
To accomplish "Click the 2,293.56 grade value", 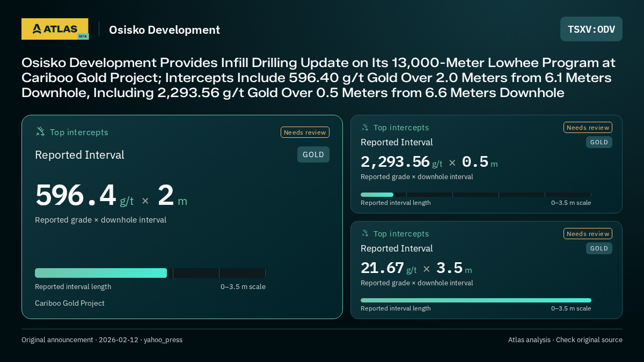I will click(395, 162).
